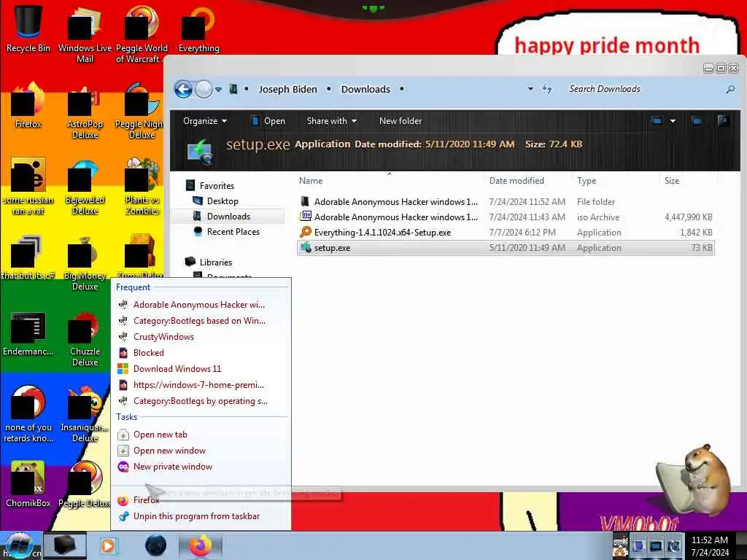Image resolution: width=747 pixels, height=560 pixels.
Task: Click the Search Downloads field
Action: tap(643, 89)
